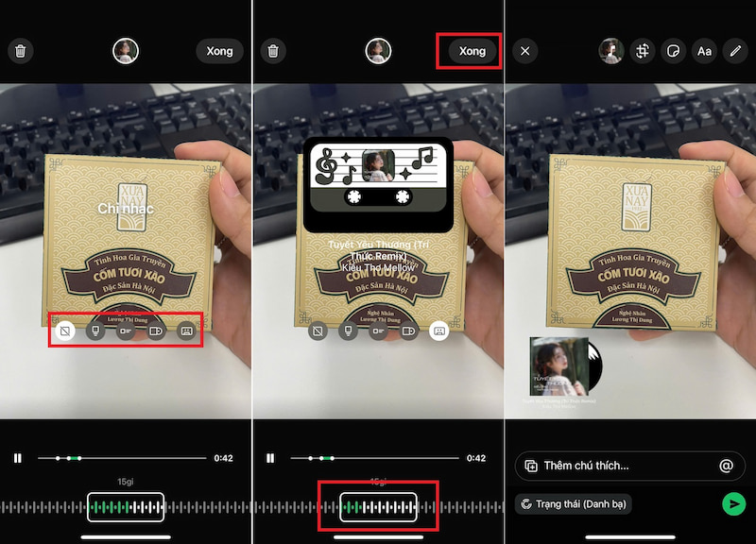Tap the @ mention icon
756x544 pixels.
pos(726,466)
